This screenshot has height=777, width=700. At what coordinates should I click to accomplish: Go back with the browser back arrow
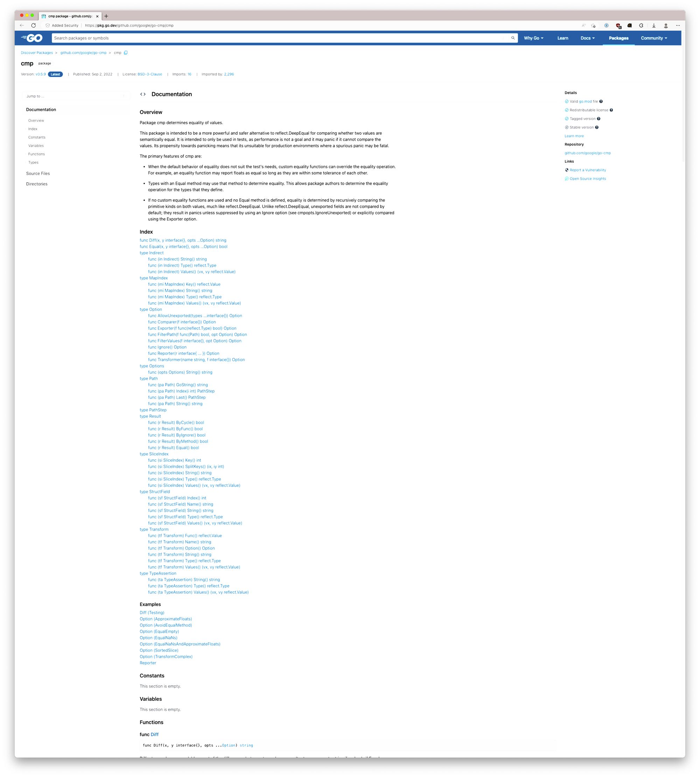[22, 26]
